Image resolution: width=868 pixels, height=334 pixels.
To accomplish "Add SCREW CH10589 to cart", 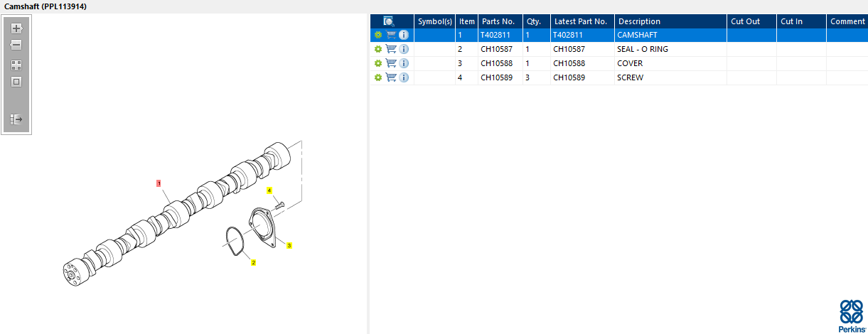I will pos(391,77).
